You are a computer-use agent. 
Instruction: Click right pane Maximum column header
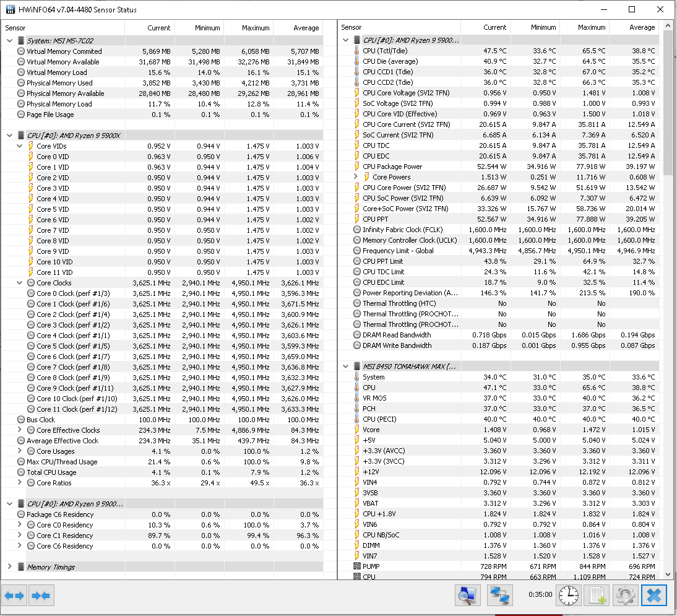pyautogui.click(x=585, y=27)
